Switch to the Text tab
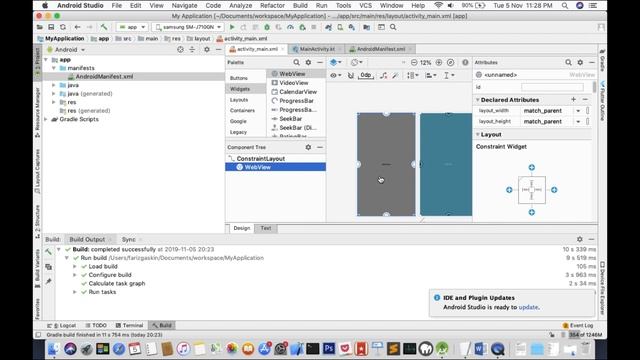640x360 pixels. point(266,228)
